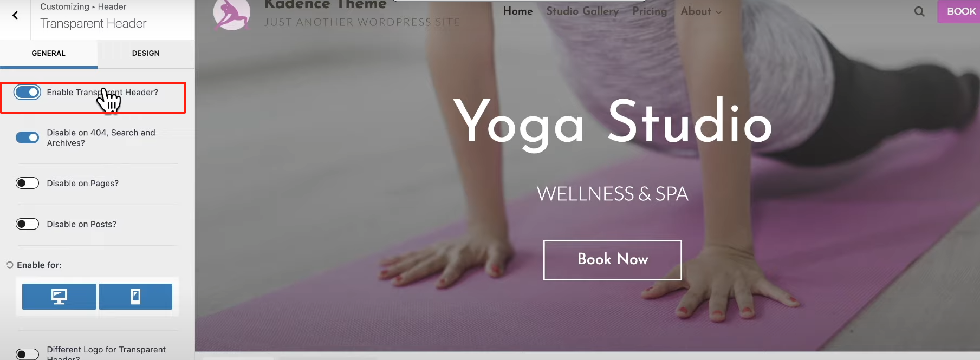Click the Kadence Theme site title
Viewport: 980px width, 360px height.
point(326,4)
